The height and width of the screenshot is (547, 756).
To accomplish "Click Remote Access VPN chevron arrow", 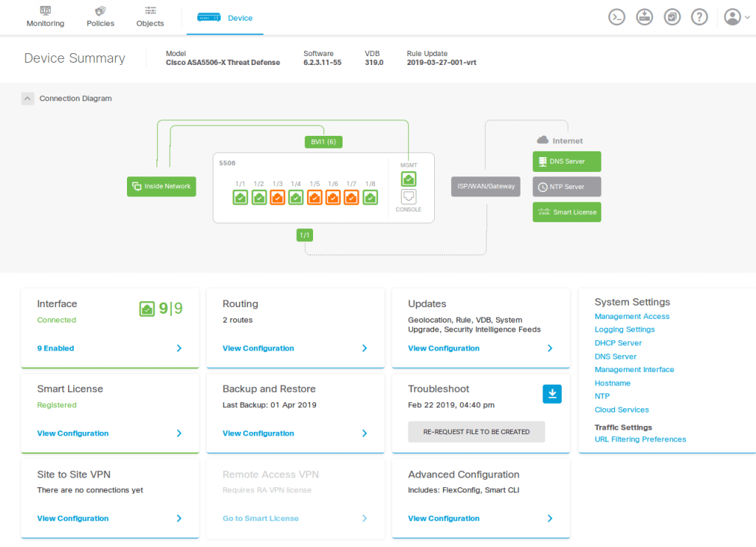I will click(365, 518).
